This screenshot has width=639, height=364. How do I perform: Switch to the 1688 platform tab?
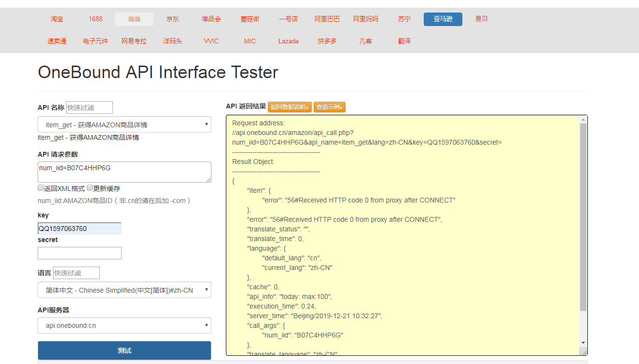pos(96,19)
